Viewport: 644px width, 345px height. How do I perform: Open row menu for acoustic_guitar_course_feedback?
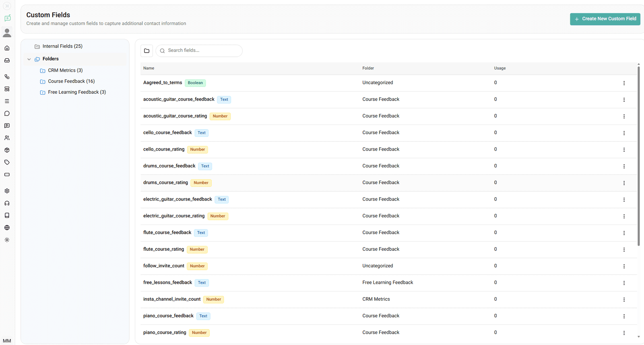tap(624, 100)
